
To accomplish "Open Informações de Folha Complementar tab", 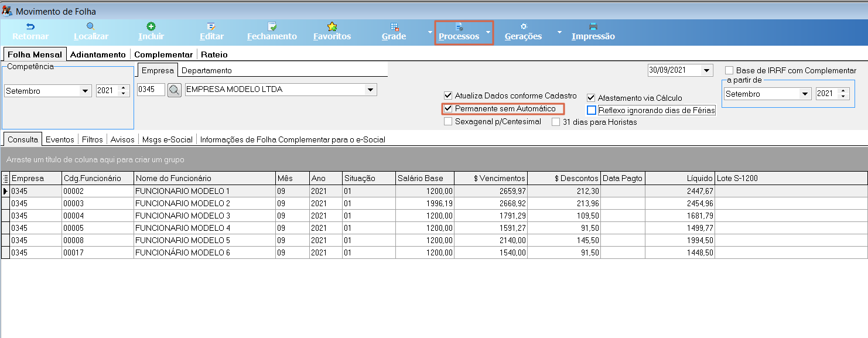I will pos(292,139).
